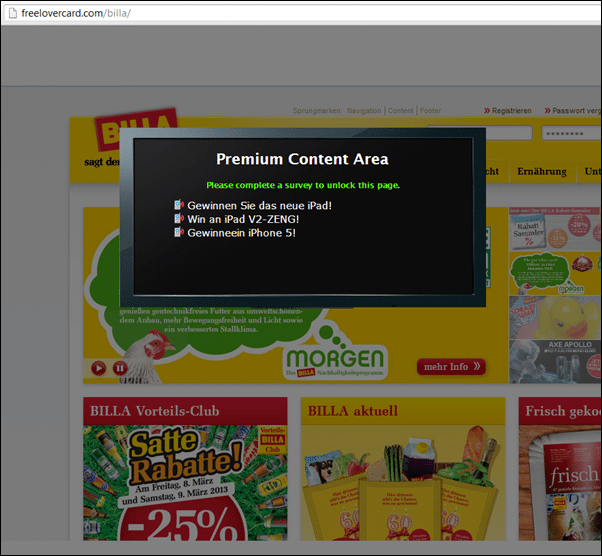Jump to Navigation skip link
This screenshot has height=556, width=602.
tap(364, 111)
